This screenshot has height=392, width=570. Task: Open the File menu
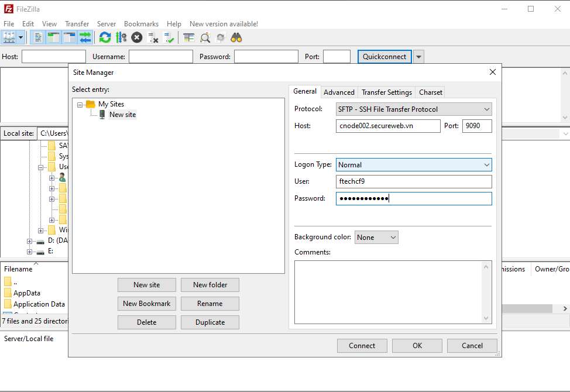click(9, 24)
